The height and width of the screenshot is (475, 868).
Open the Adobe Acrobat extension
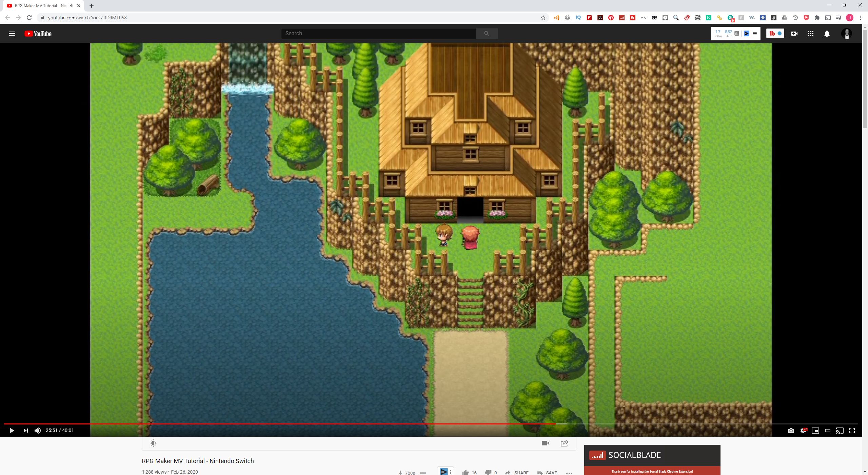tap(600, 18)
